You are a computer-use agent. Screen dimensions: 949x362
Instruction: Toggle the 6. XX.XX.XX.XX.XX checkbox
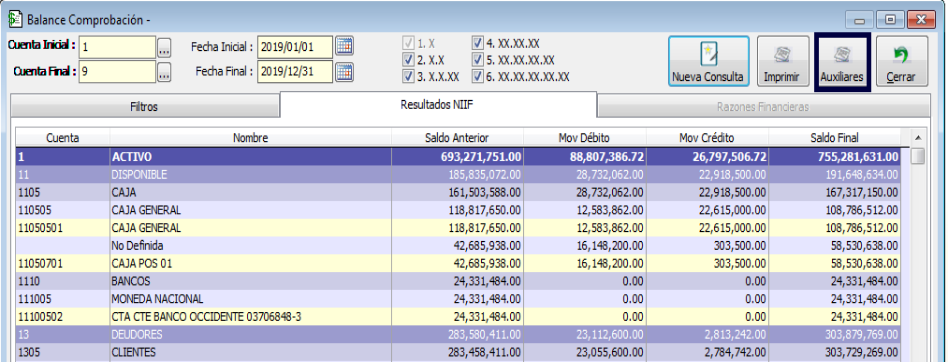478,77
